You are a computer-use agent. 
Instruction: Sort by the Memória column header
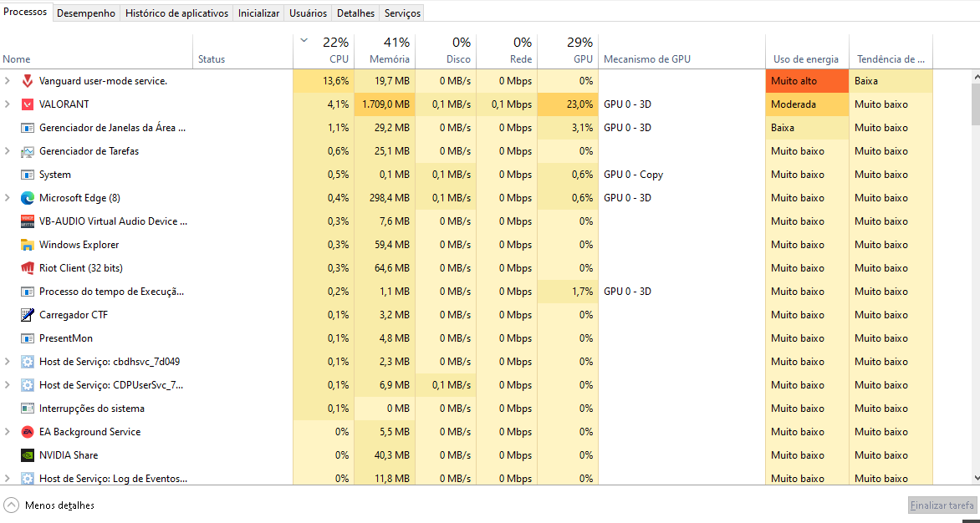click(x=385, y=51)
